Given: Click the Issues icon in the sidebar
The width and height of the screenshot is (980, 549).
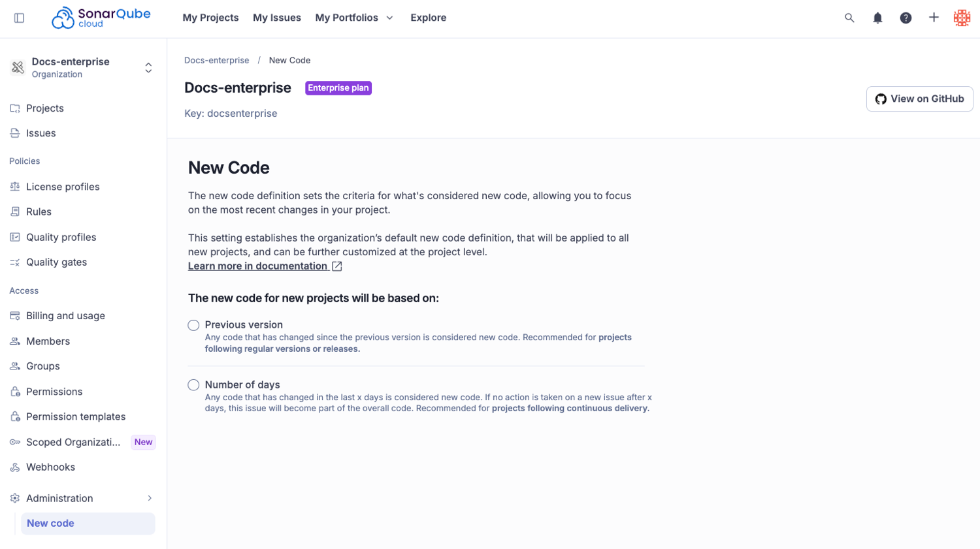Looking at the screenshot, I should 15,133.
